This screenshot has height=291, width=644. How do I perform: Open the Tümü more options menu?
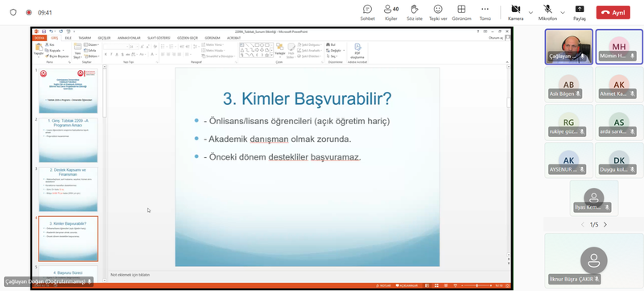[x=485, y=13]
